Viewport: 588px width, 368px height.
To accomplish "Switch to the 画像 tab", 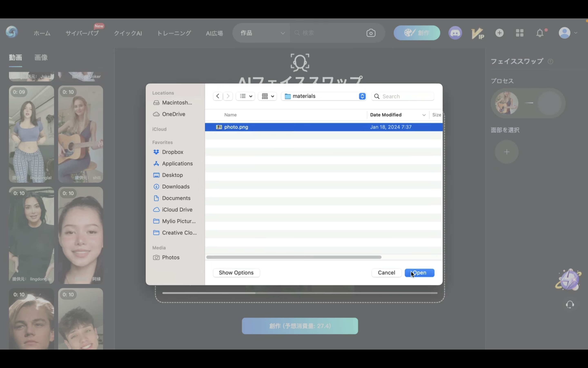I will [x=41, y=58].
